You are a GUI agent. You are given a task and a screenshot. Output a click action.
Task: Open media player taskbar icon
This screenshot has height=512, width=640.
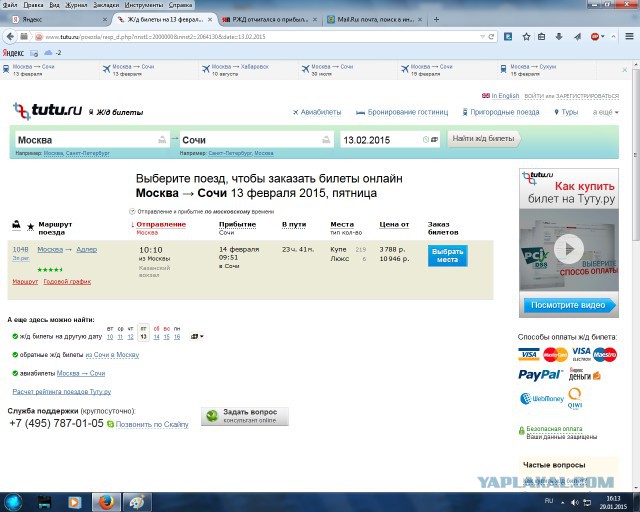tap(74, 502)
